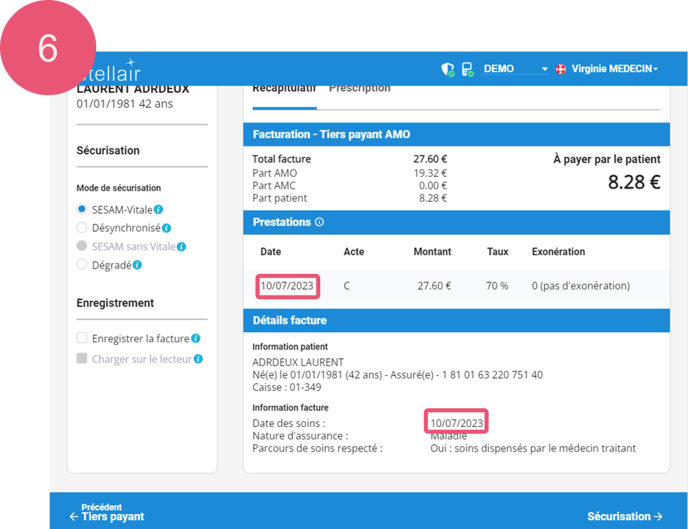Choose Désynchronisé security mode

pyautogui.click(x=82, y=228)
